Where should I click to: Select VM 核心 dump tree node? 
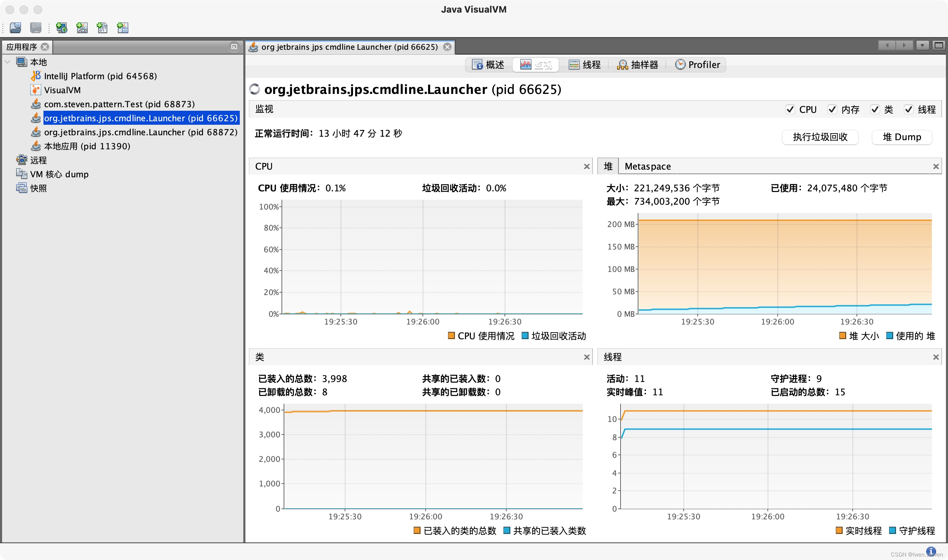59,174
